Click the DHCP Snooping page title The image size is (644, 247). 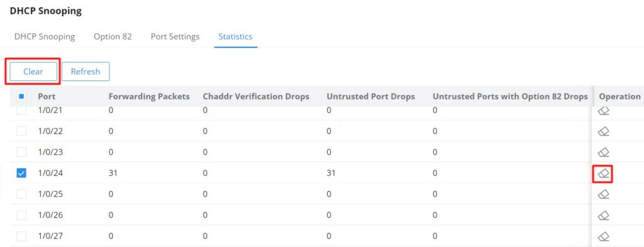[45, 11]
